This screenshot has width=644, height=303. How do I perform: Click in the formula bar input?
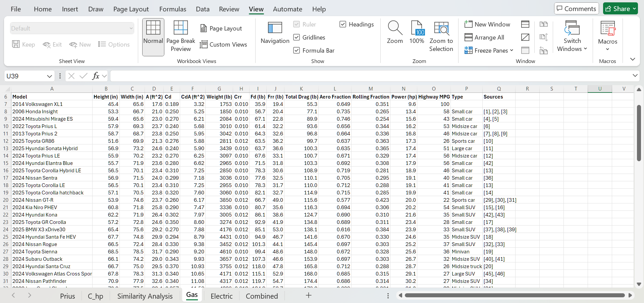pos(370,76)
